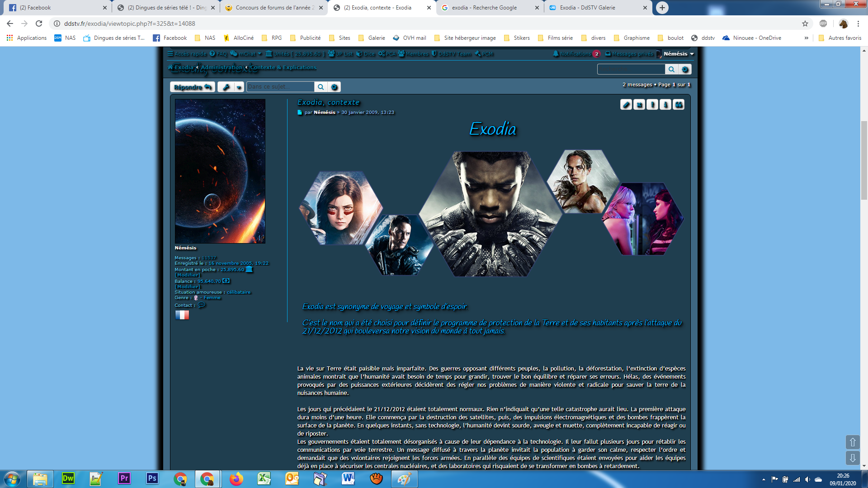Delete the post using the X icon
This screenshot has height=488, width=868.
639,105
